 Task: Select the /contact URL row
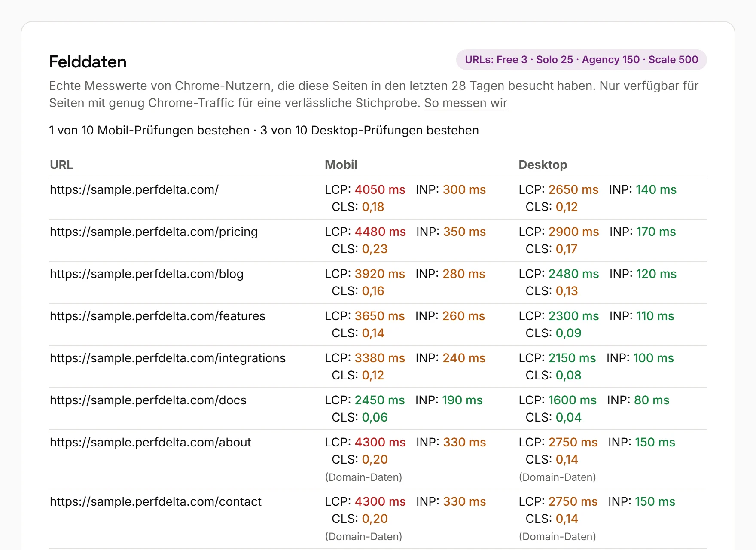click(378, 519)
